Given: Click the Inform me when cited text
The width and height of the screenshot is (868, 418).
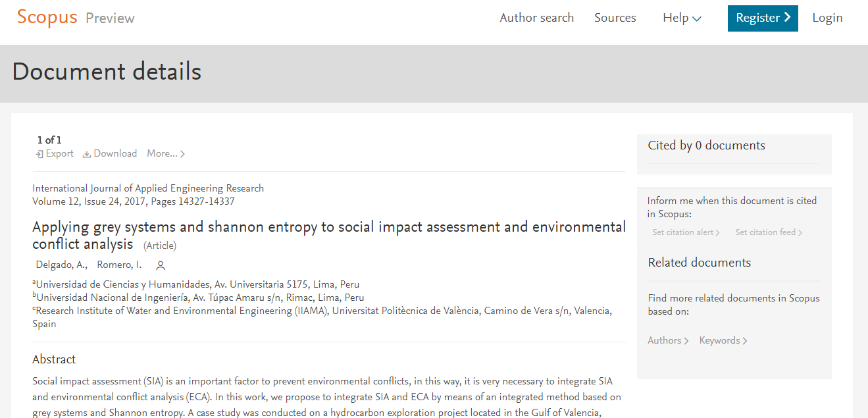Looking at the screenshot, I should [x=732, y=207].
